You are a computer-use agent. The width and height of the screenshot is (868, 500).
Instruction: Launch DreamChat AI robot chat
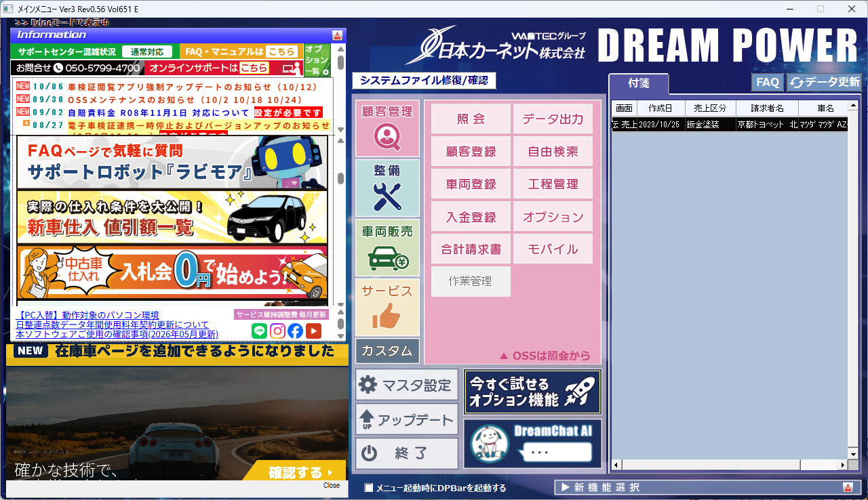pos(532,444)
